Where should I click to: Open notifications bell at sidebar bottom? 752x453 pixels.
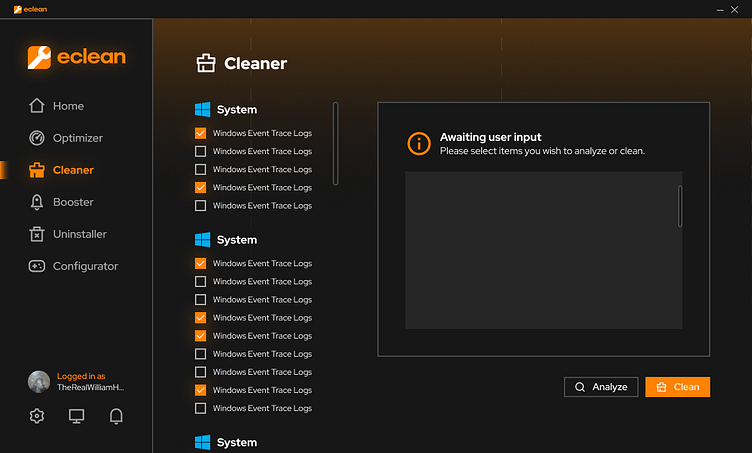tap(116, 416)
